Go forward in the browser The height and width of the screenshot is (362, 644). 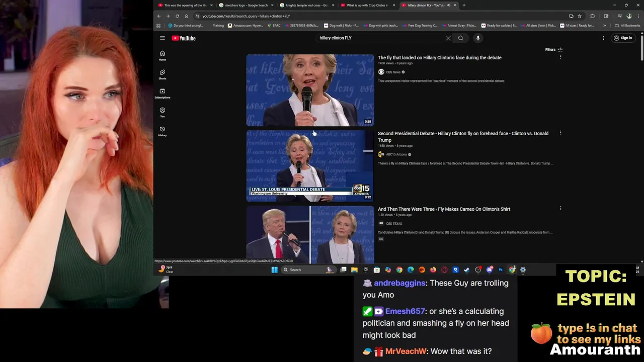coord(168,16)
